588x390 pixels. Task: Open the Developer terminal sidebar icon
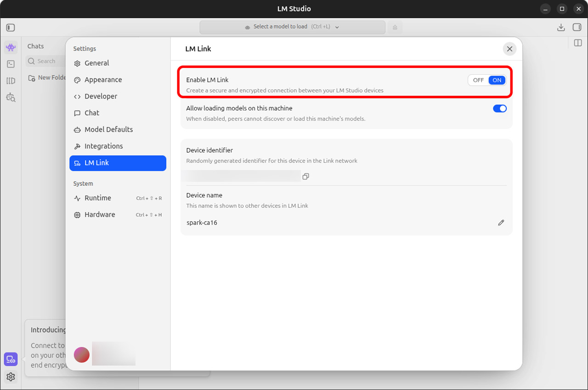pos(11,64)
